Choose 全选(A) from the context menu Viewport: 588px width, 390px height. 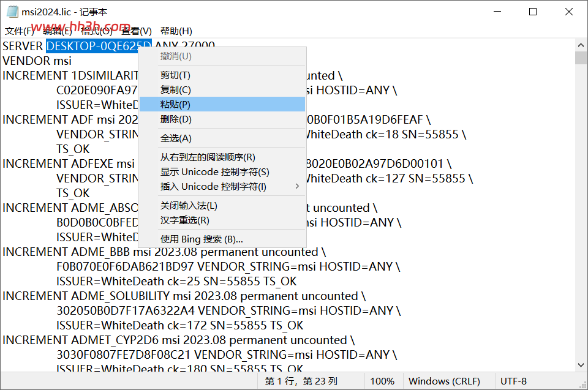click(222, 138)
